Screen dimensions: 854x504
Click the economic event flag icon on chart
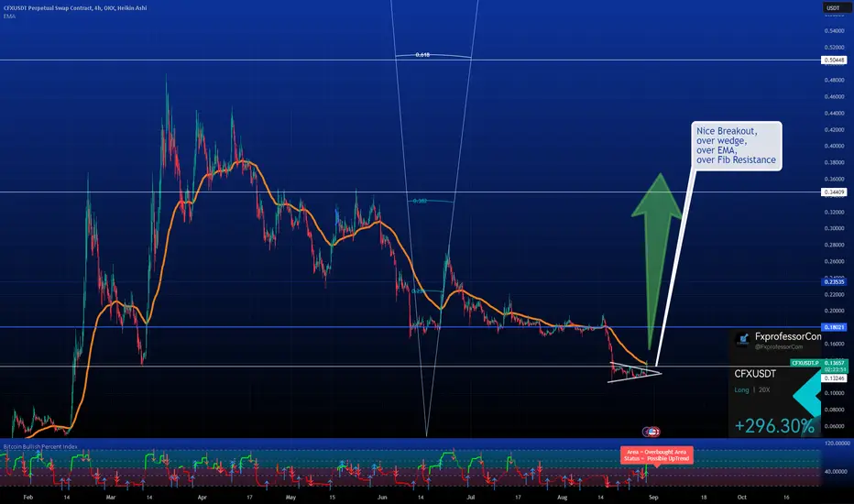(x=651, y=432)
